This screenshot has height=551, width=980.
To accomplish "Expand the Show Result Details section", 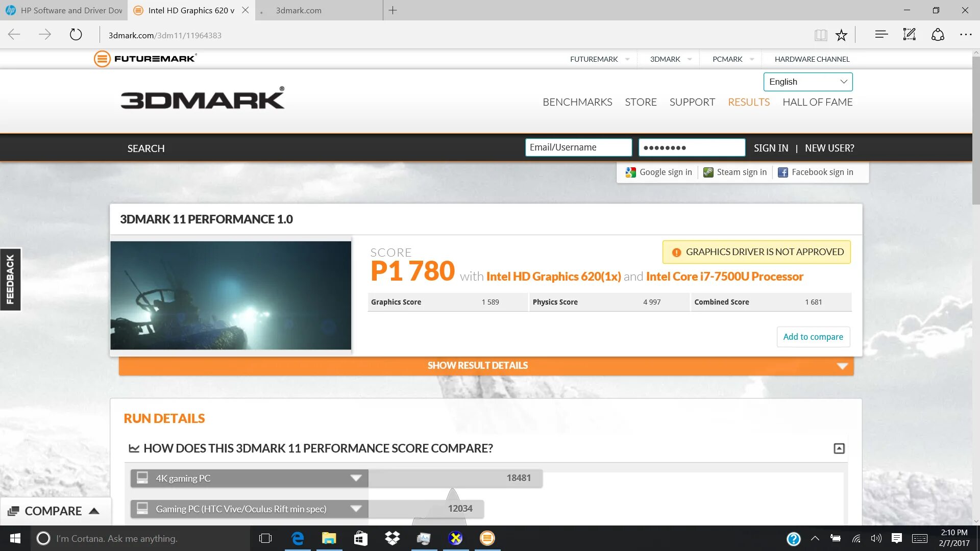I will [479, 365].
